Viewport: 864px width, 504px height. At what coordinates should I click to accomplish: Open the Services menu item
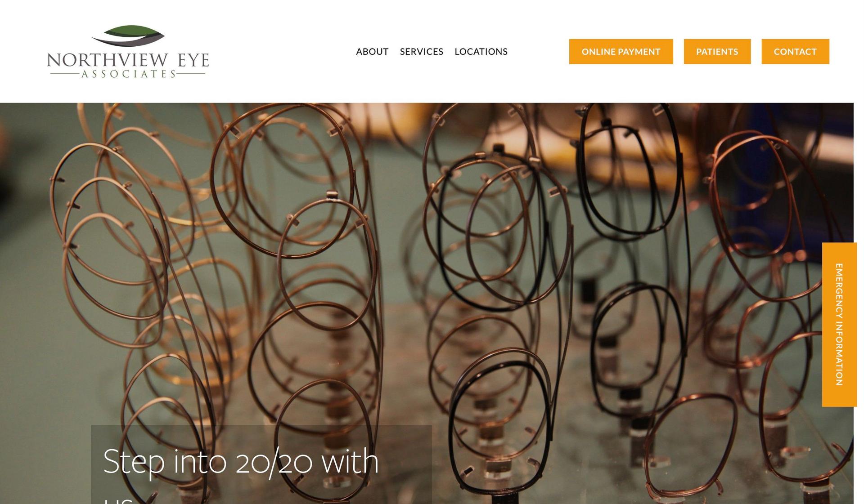point(422,52)
